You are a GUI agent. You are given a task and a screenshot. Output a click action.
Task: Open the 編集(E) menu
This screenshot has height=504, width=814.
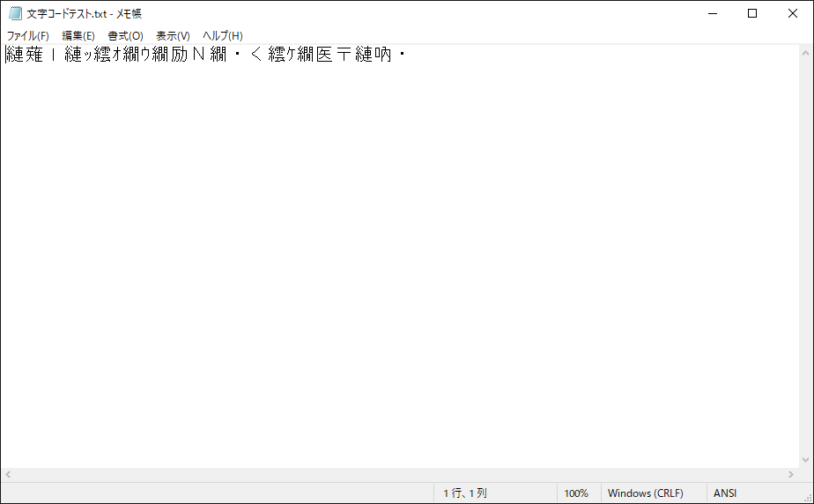pos(78,36)
